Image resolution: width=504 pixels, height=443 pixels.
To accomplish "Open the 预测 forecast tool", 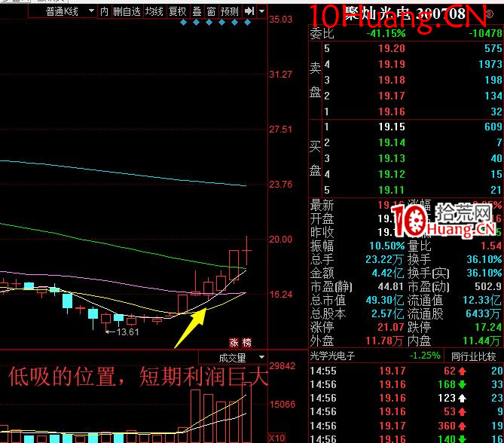I will coord(230,12).
